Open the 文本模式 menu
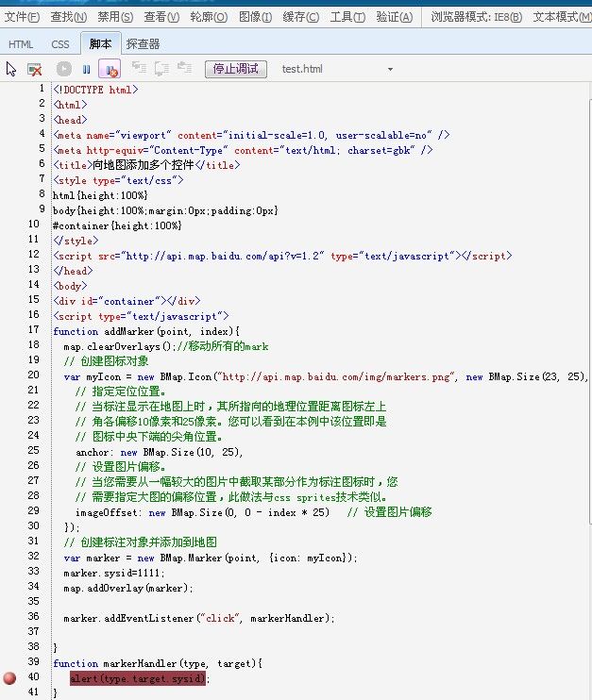Image resolution: width=592 pixels, height=700 pixels. click(562, 17)
